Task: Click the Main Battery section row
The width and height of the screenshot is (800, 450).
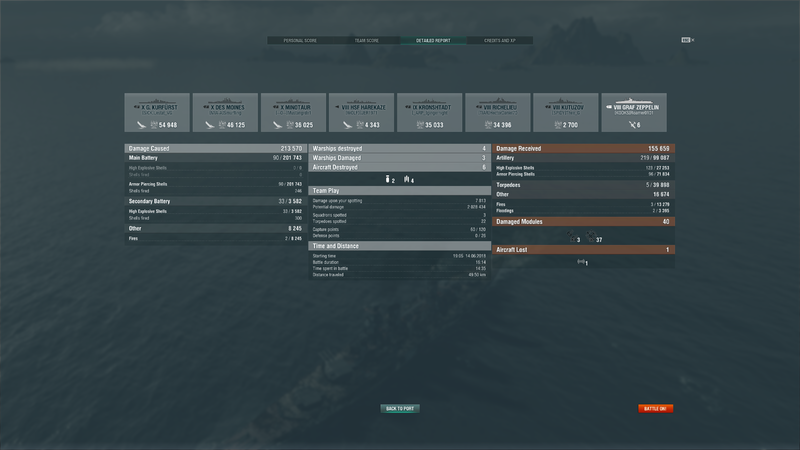Action: click(x=216, y=158)
